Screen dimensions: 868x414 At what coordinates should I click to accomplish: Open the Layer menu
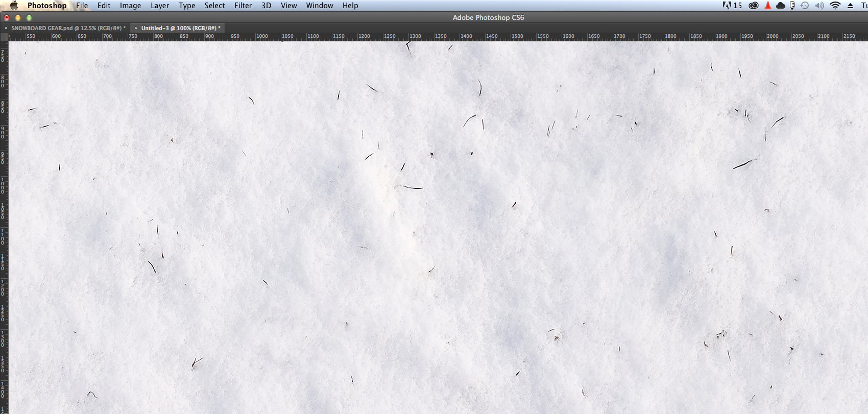coord(159,6)
